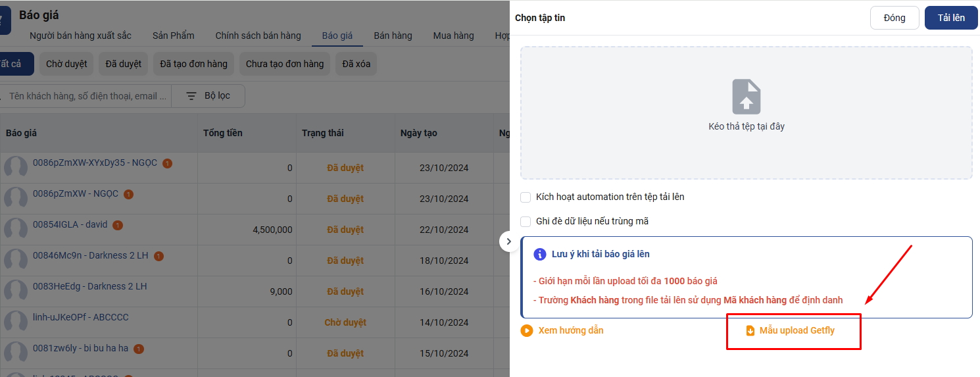
Task: Click avatar of quote 00854IGLA - david
Action: click(x=16, y=229)
